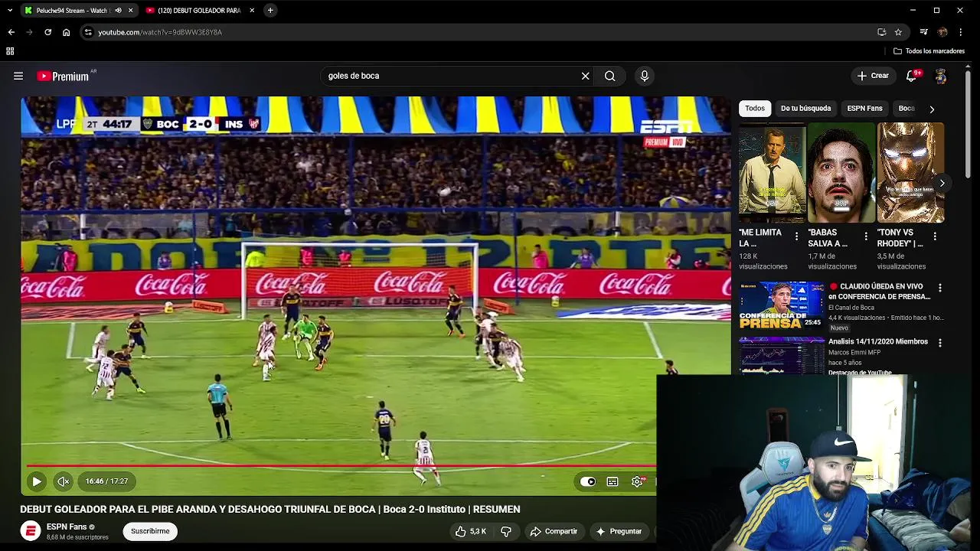980x551 pixels.
Task: Play the paused video
Action: 36,481
